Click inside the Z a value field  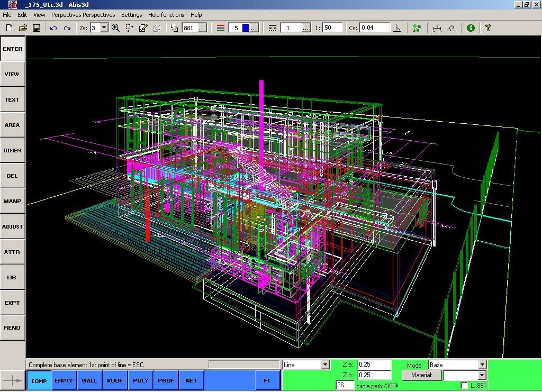click(x=374, y=364)
